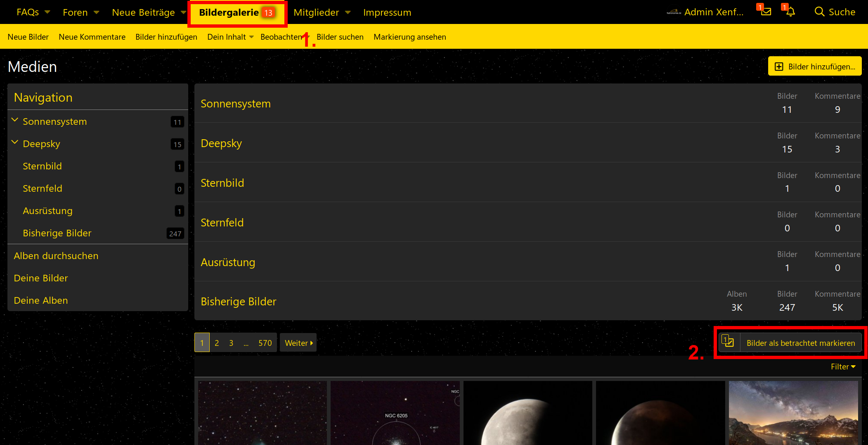Click Neue Bilder in the sub-navigation
Viewport: 868px width, 445px height.
tap(28, 37)
